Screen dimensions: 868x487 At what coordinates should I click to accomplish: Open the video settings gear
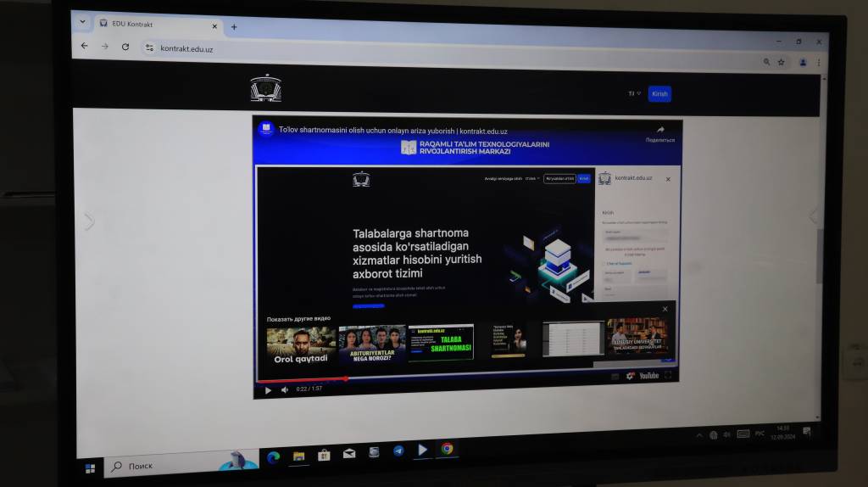point(630,375)
